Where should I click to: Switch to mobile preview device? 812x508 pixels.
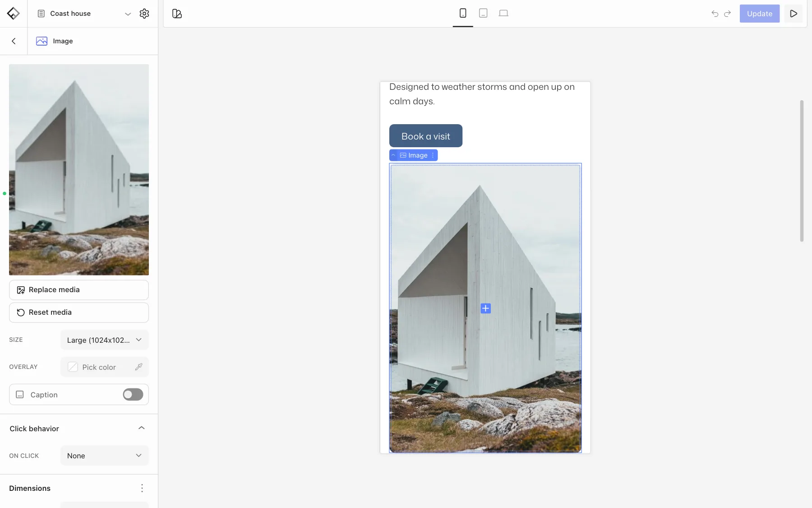click(463, 13)
